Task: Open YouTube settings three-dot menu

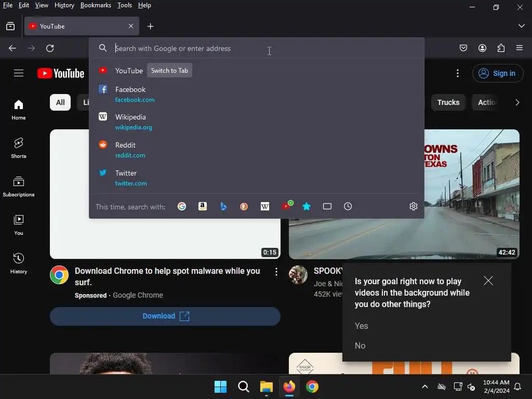Action: (x=458, y=73)
